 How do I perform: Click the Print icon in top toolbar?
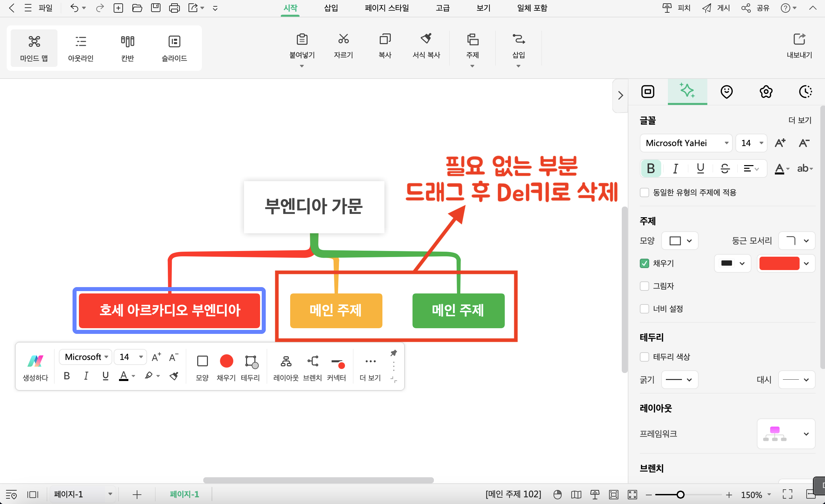(x=174, y=8)
